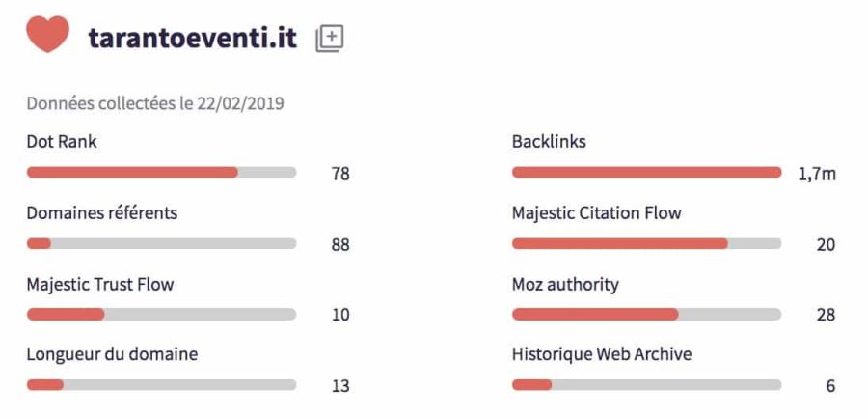Screen dimensions: 868x419
Task: Click the add-to-list icon beside domain name
Action: [330, 39]
